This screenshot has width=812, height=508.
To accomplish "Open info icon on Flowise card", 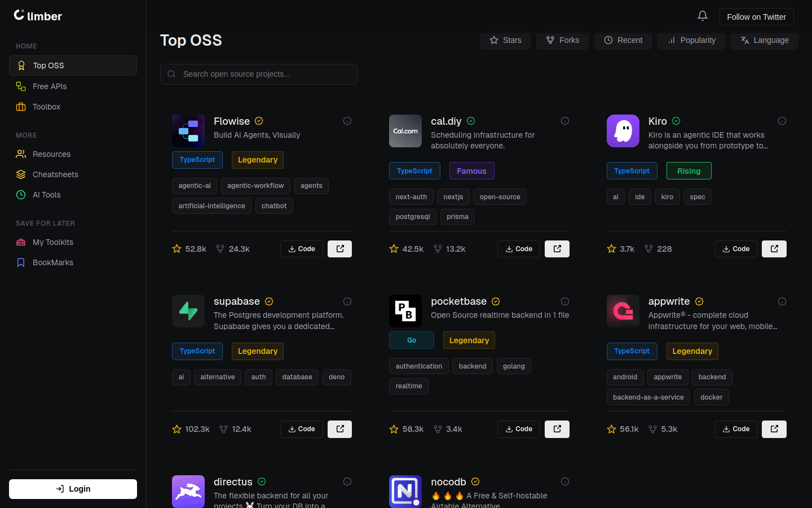I will tap(347, 121).
